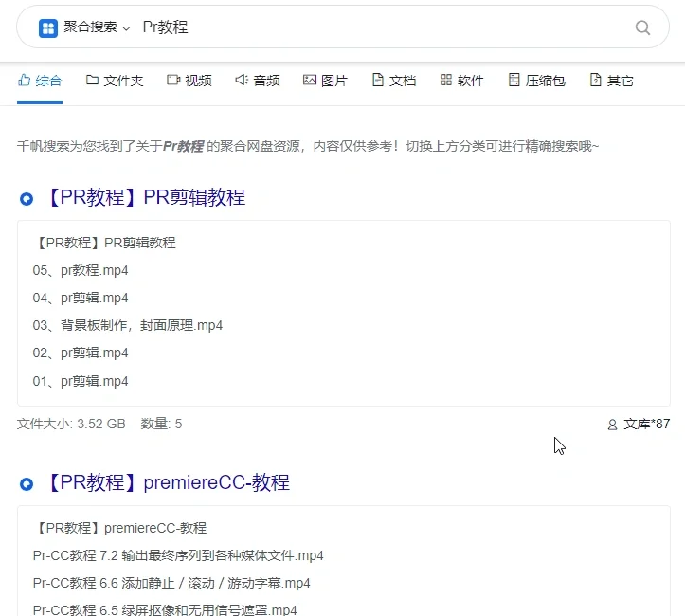The height and width of the screenshot is (616, 685).
Task: Switch to the 压缩包 tab
Action: point(537,81)
